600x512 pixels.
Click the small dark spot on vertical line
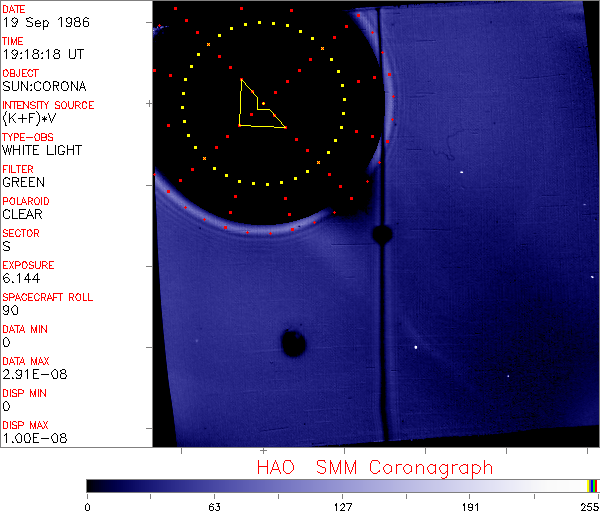point(381,234)
